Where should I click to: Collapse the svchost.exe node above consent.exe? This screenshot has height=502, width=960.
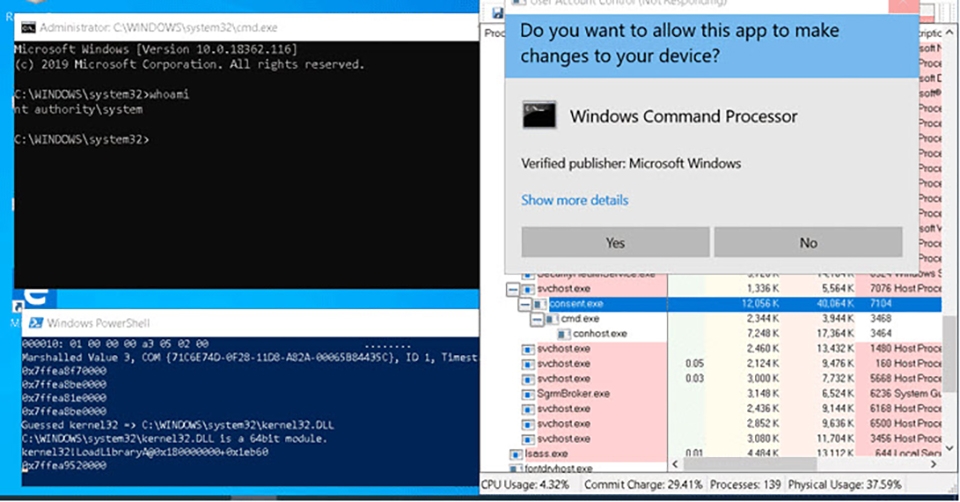(513, 289)
